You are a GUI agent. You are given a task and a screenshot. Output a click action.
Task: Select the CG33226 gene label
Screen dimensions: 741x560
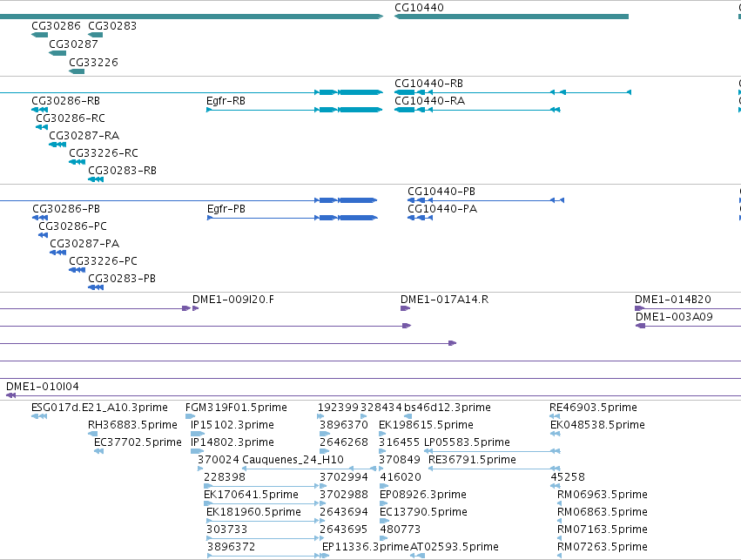pyautogui.click(x=93, y=63)
